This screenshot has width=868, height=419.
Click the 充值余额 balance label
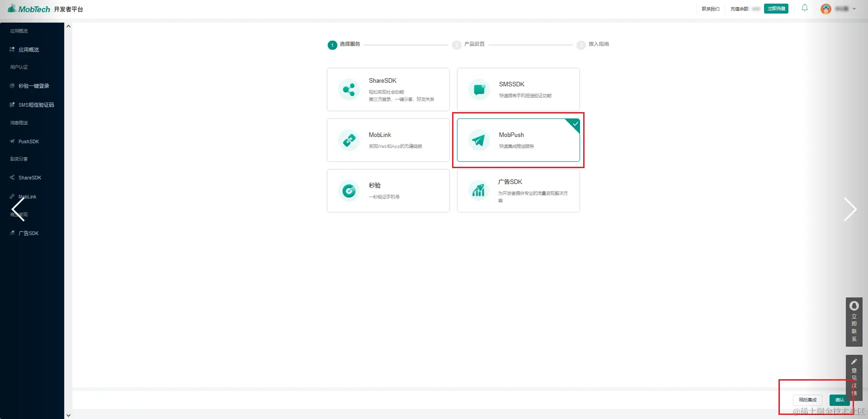click(x=739, y=9)
